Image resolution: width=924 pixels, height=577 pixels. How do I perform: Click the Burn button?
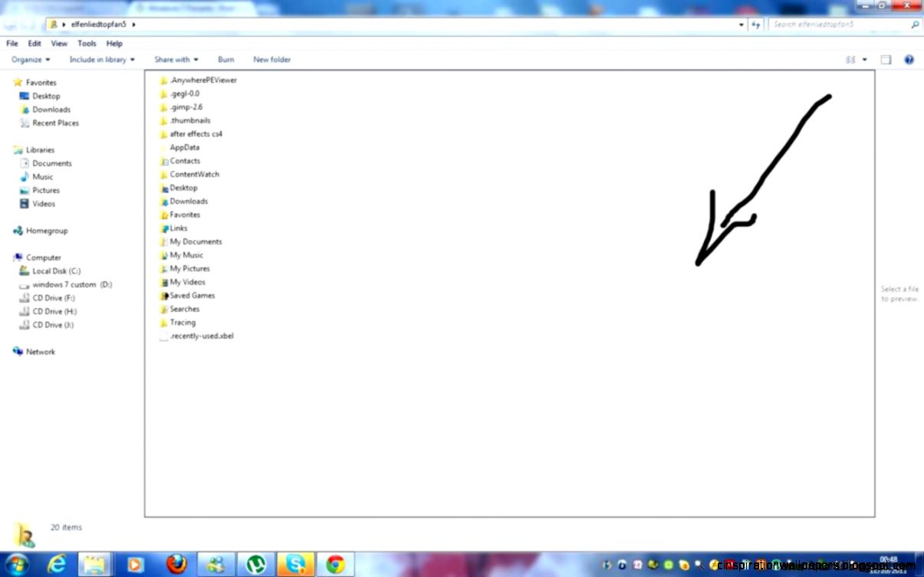pos(225,59)
